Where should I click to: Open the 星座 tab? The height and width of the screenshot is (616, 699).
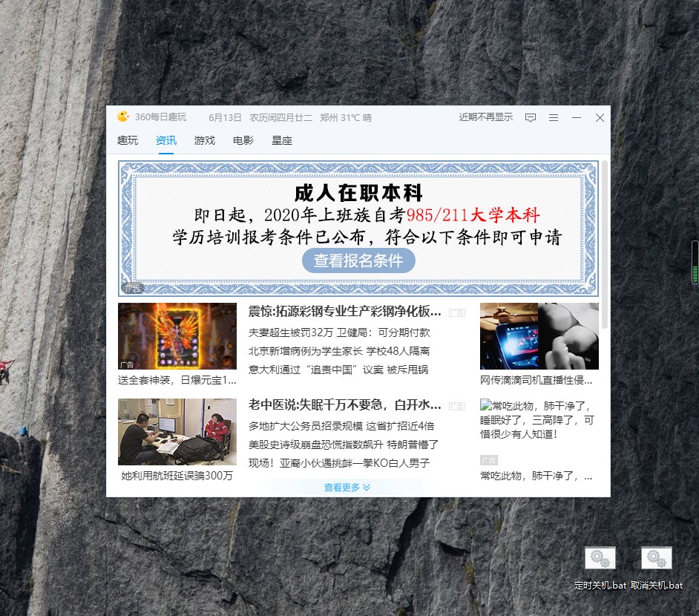(281, 140)
